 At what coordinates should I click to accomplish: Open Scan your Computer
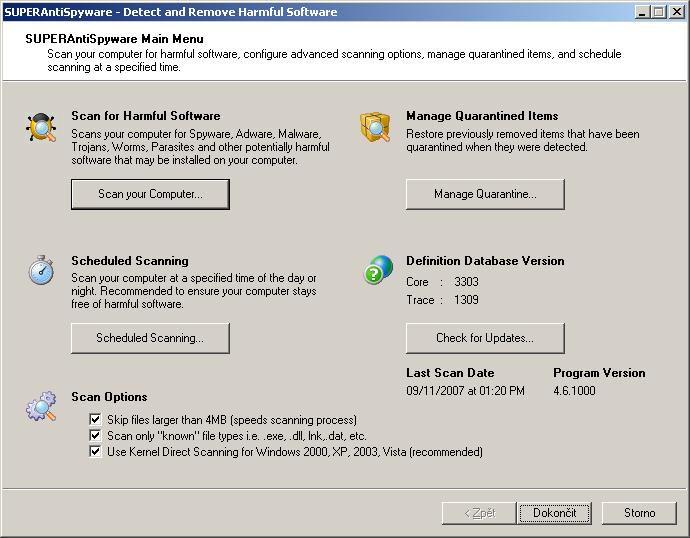point(150,194)
